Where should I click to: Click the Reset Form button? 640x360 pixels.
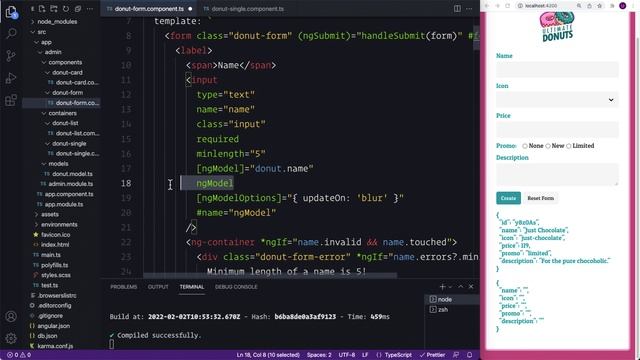click(540, 198)
